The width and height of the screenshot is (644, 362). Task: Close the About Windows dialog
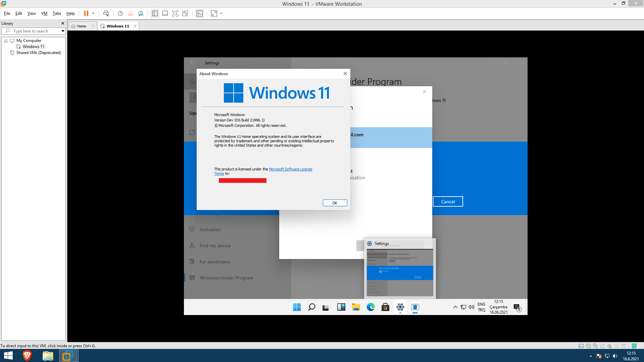(345, 74)
